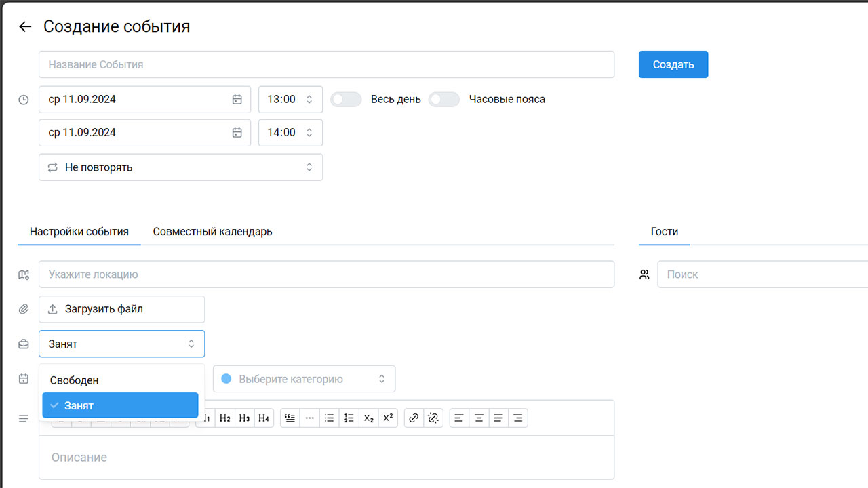Apply superscript formatting

(388, 418)
